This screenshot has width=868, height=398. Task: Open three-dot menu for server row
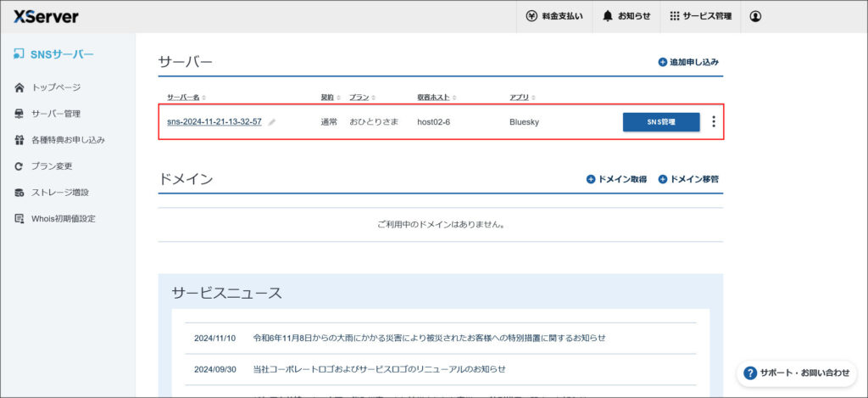(713, 121)
